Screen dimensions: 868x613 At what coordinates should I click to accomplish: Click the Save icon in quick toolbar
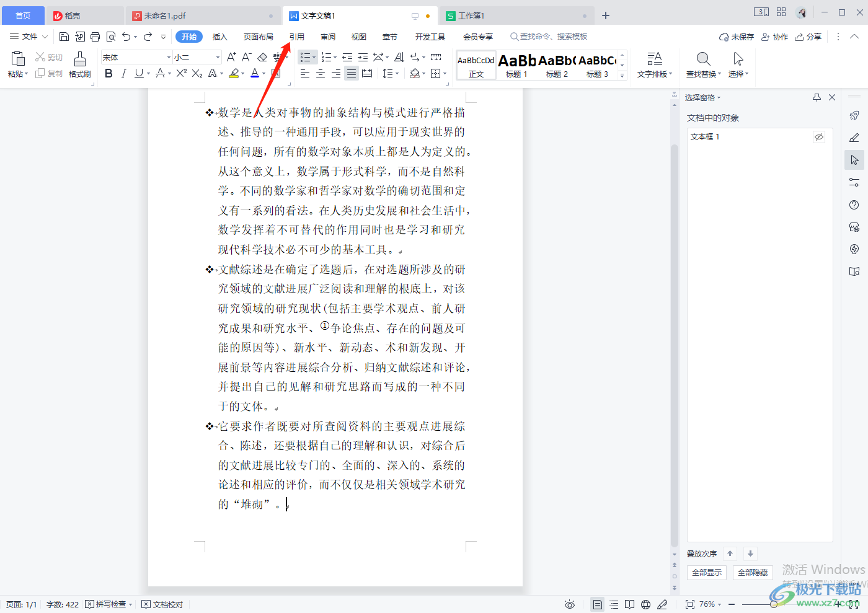[x=64, y=37]
